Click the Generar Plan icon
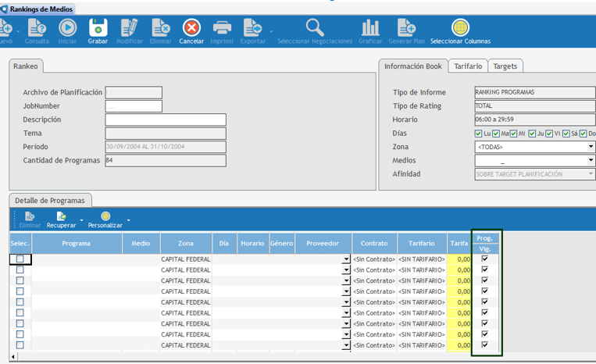Image resolution: width=596 pixels, height=364 pixels. click(x=406, y=29)
